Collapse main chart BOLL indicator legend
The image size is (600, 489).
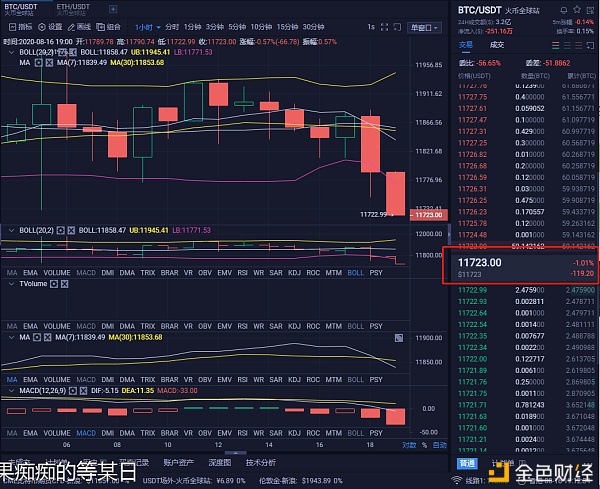[x=11, y=52]
